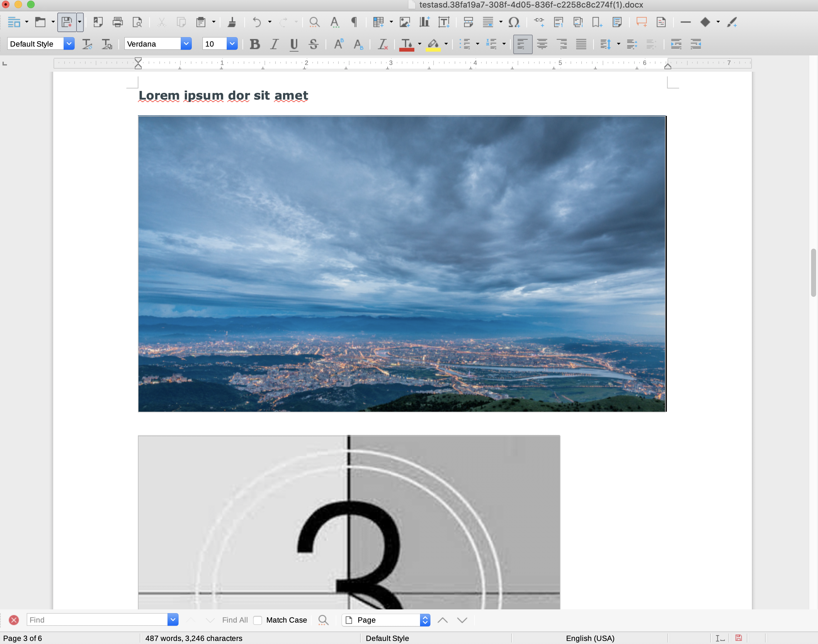Select the city skyline image
818x644 pixels.
pyautogui.click(x=402, y=263)
